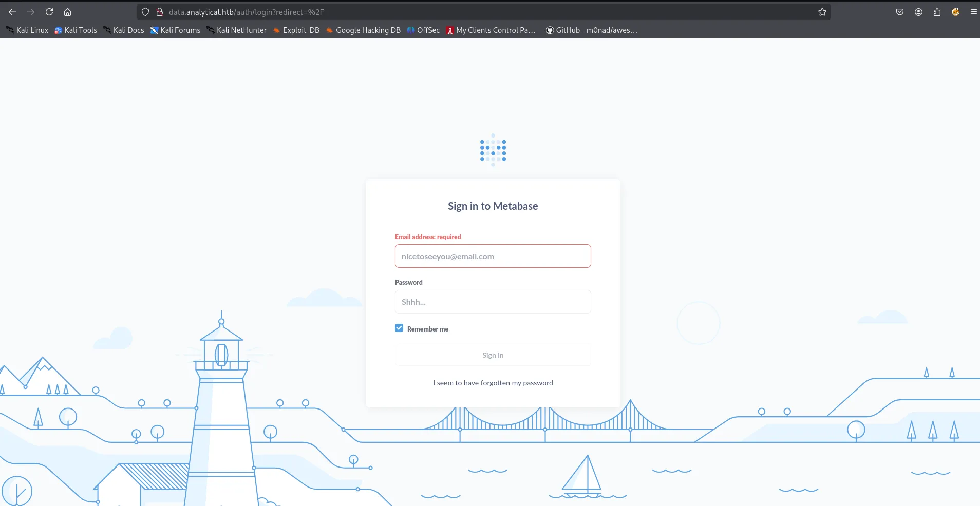Open the Pocket save icon
This screenshot has height=506, width=980.
(x=900, y=12)
